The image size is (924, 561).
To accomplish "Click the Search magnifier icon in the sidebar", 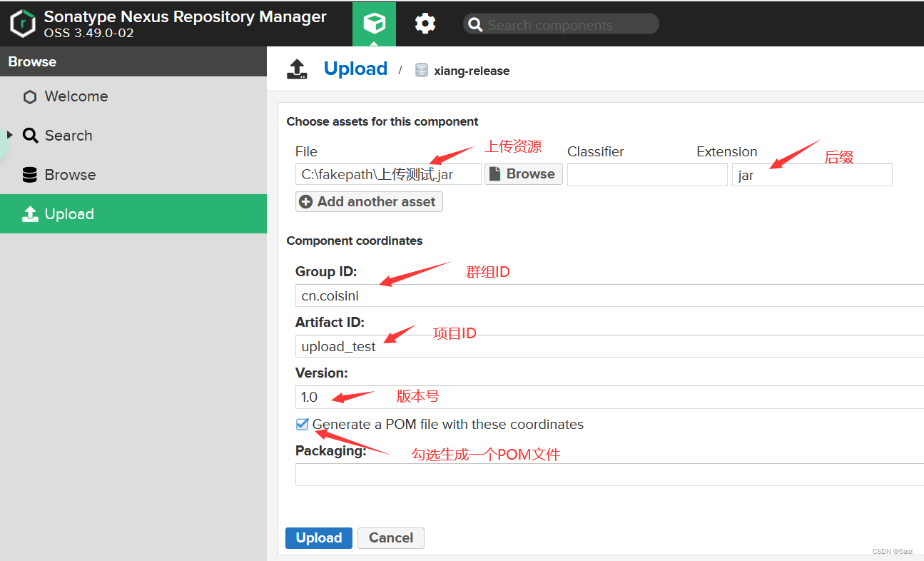I will coord(30,136).
